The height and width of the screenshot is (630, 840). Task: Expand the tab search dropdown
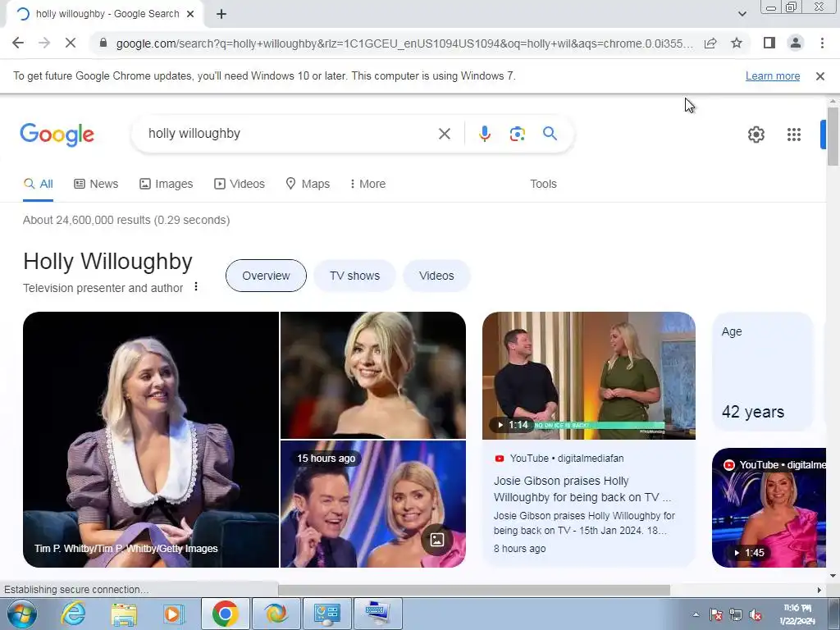pos(742,14)
